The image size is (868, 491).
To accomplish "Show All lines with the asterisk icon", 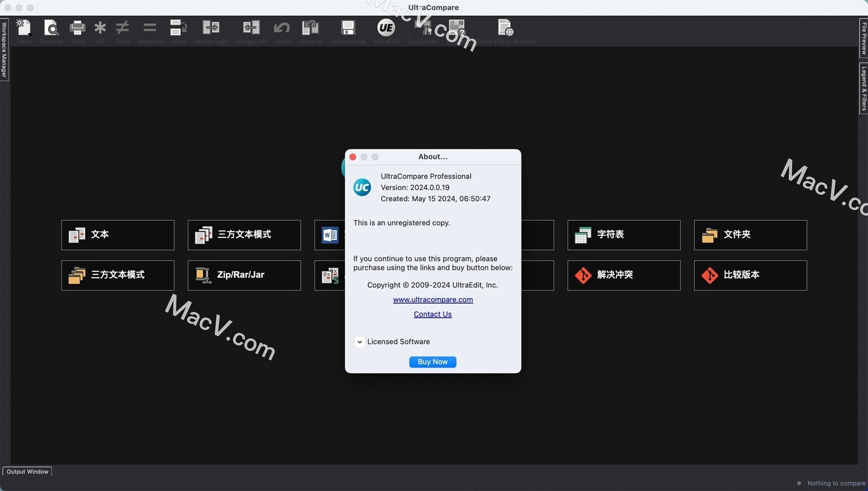I will 100,27.
